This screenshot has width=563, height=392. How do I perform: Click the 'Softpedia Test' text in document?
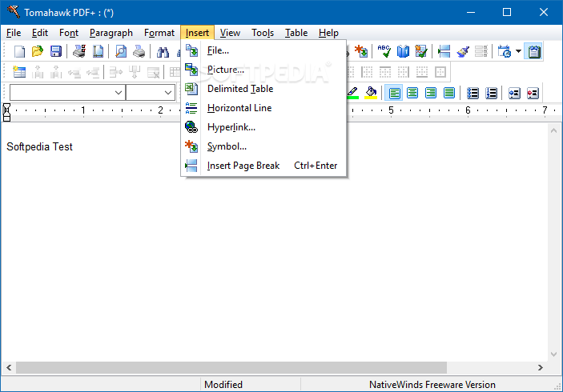click(x=39, y=146)
